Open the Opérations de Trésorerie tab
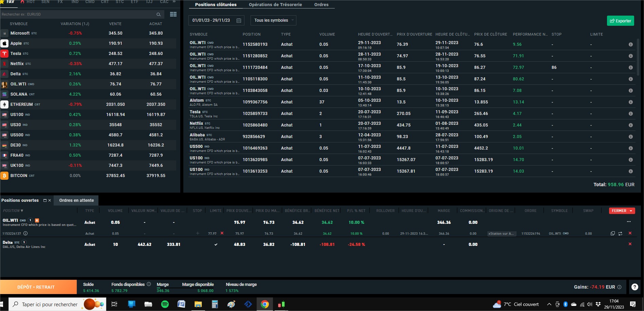This screenshot has height=311, width=644. [x=275, y=5]
